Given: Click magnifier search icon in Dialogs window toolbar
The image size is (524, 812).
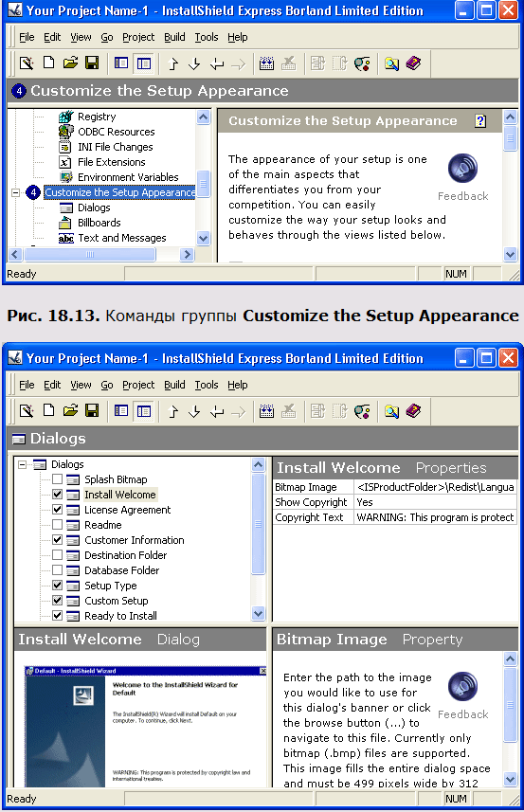Looking at the screenshot, I should (x=391, y=412).
